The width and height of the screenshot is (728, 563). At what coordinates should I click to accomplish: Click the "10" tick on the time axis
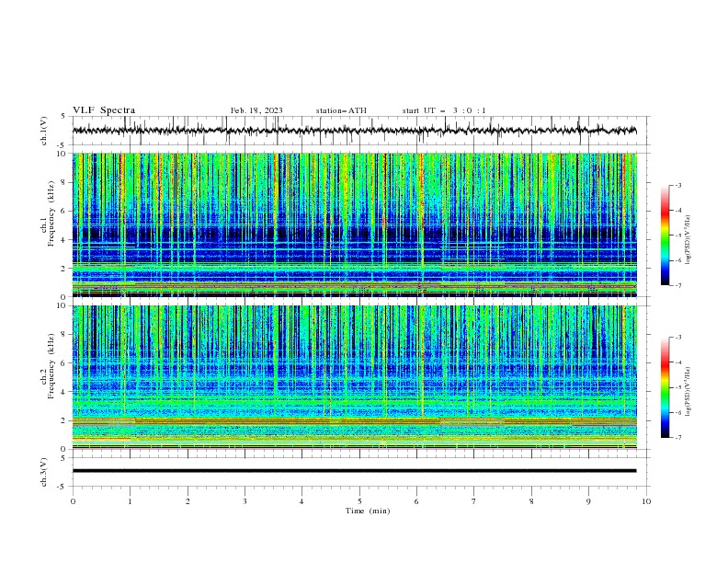click(646, 501)
